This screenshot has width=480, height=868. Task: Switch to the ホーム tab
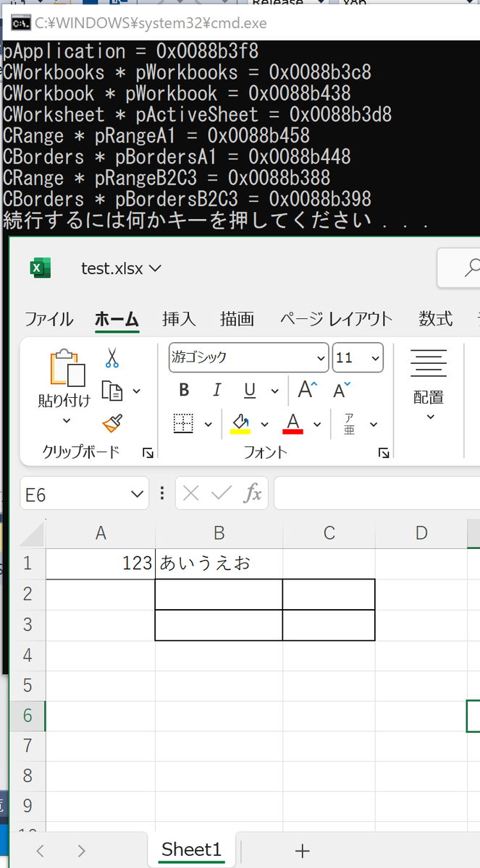pyautogui.click(x=117, y=318)
